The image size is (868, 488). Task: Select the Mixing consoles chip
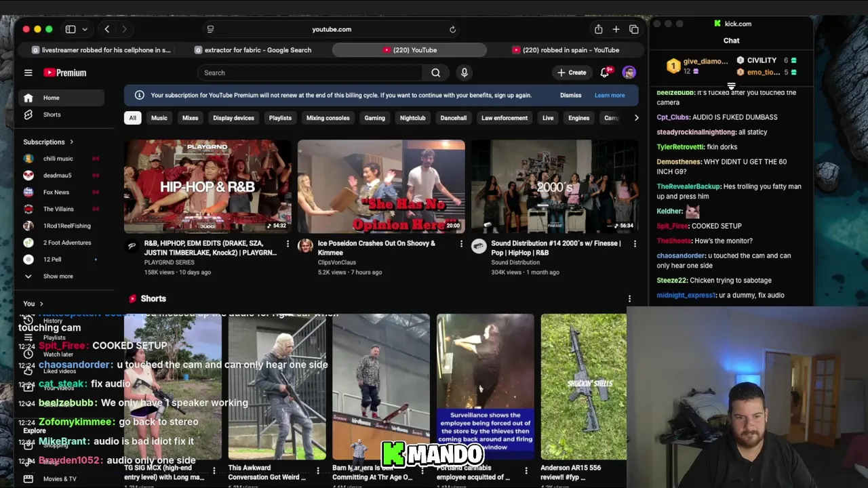tap(328, 118)
